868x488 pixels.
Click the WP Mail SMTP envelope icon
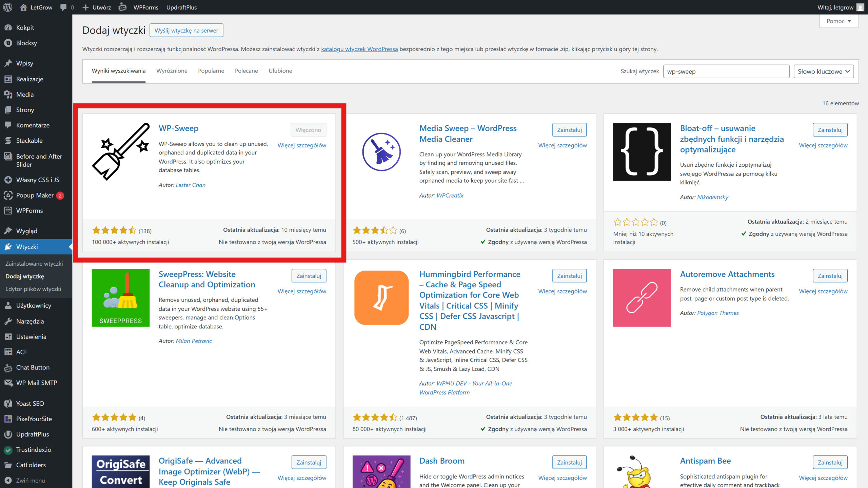8,383
